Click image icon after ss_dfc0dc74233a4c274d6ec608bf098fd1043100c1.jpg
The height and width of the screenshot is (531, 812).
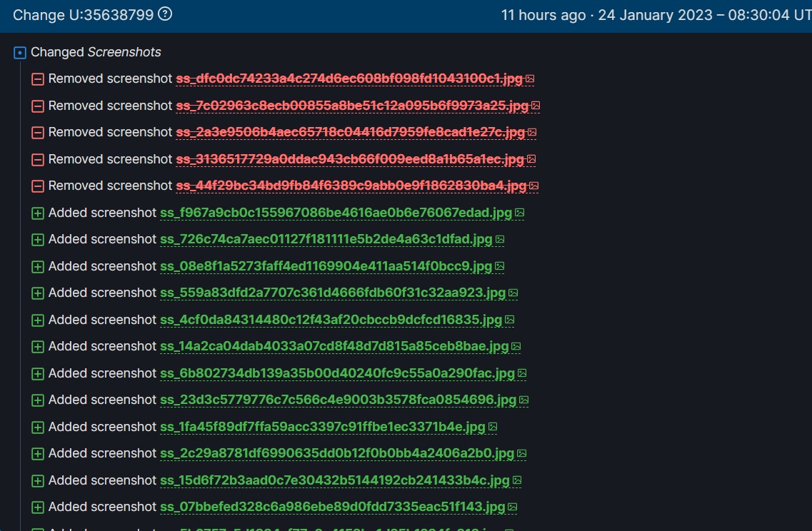point(530,79)
